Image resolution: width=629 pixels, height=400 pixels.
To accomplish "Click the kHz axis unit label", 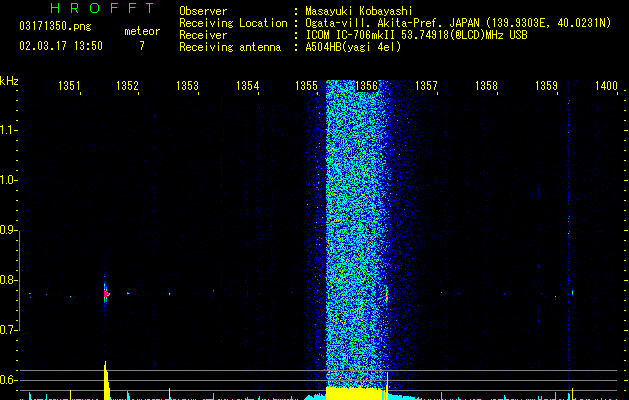I will tap(9, 81).
